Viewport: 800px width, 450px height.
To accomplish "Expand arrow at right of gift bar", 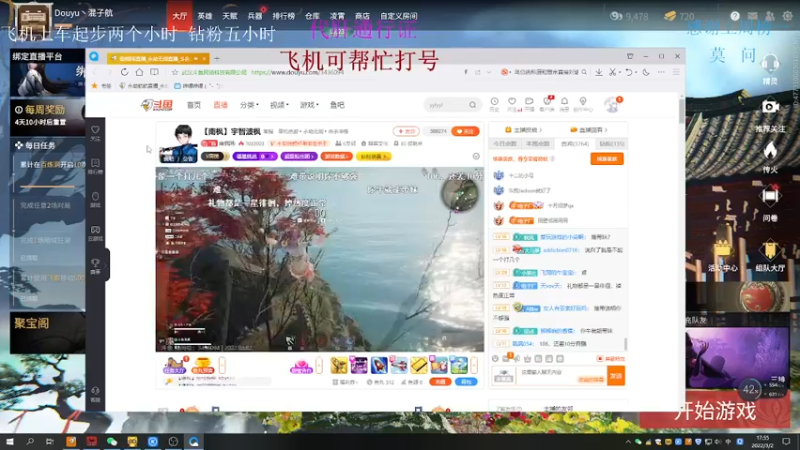I will (x=474, y=365).
